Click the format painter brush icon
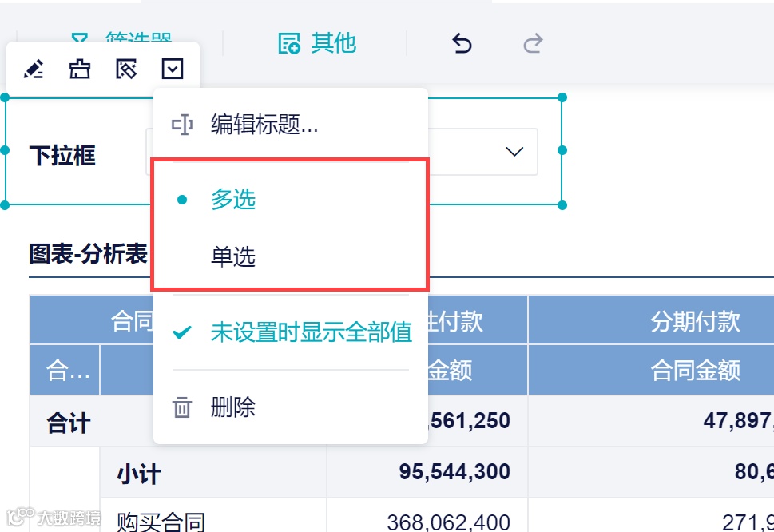This screenshot has height=532, width=774. pos(80,69)
